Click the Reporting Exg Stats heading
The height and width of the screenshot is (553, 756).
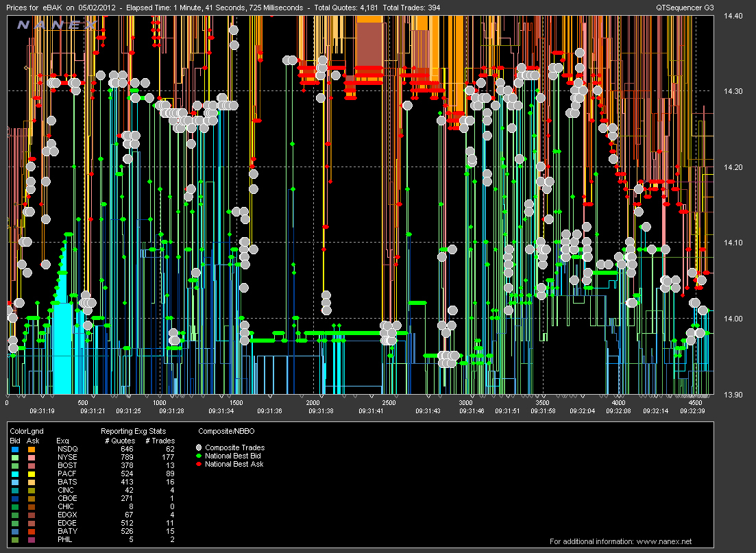point(133,431)
